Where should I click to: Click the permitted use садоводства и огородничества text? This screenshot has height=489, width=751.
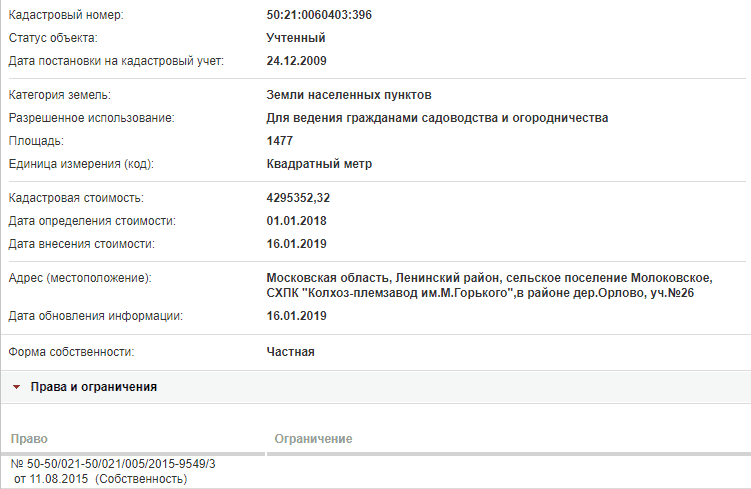tap(437, 118)
